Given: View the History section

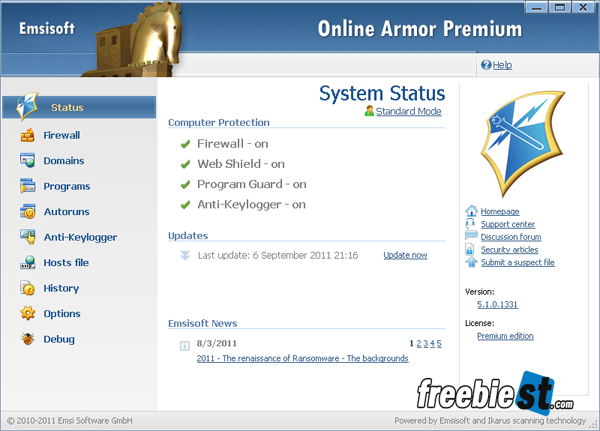Looking at the screenshot, I should click(61, 288).
